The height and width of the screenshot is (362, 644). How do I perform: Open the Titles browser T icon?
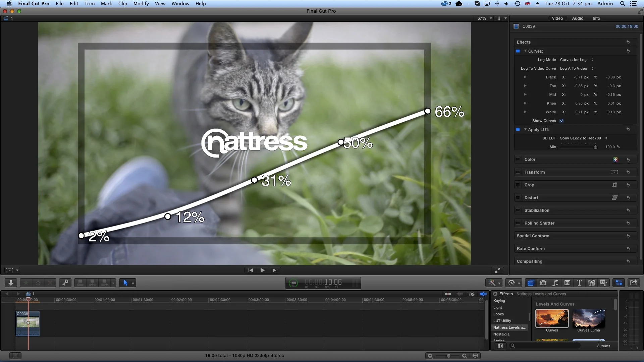tap(579, 283)
